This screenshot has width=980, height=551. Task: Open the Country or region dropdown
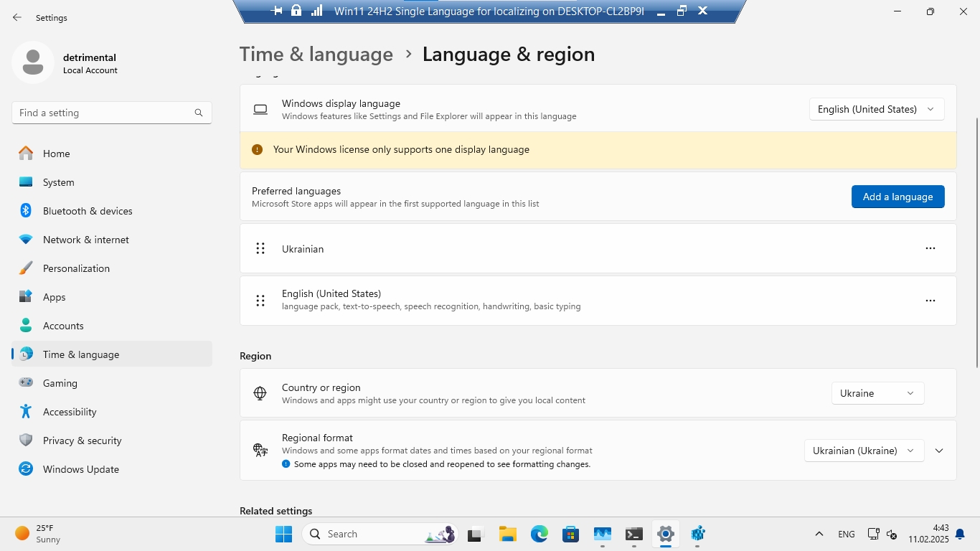coord(877,393)
